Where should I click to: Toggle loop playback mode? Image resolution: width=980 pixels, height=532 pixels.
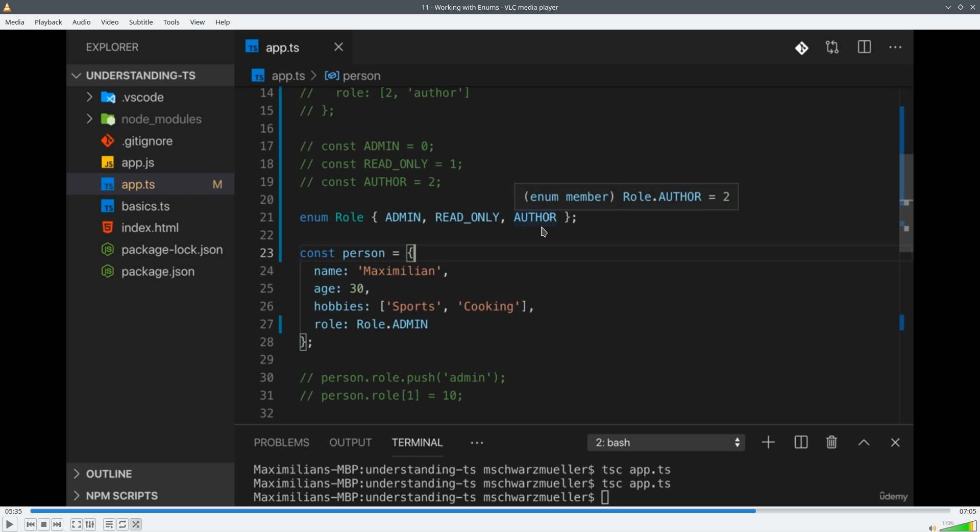pos(123,524)
